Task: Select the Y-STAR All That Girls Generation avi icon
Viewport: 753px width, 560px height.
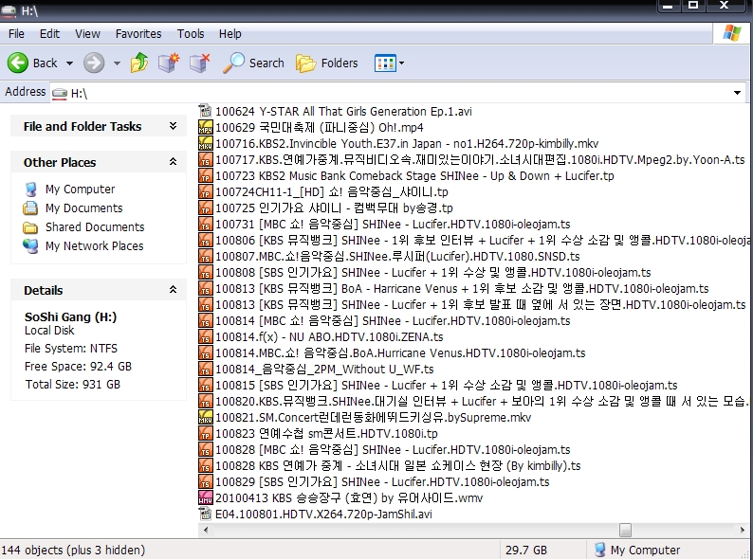Action: 205,111
